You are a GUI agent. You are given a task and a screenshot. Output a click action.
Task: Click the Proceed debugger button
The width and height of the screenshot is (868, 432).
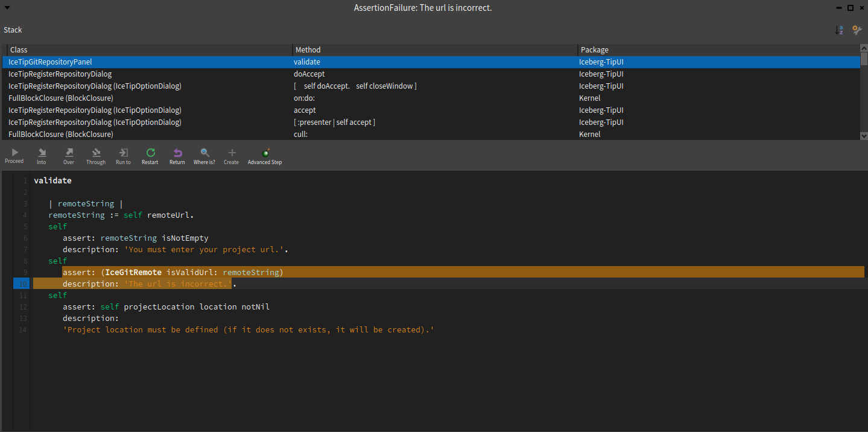(14, 156)
